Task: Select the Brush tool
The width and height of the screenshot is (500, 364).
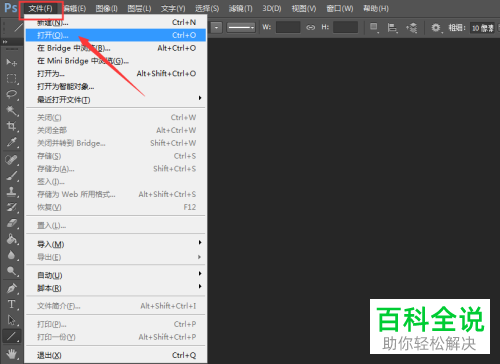Action: [x=12, y=176]
